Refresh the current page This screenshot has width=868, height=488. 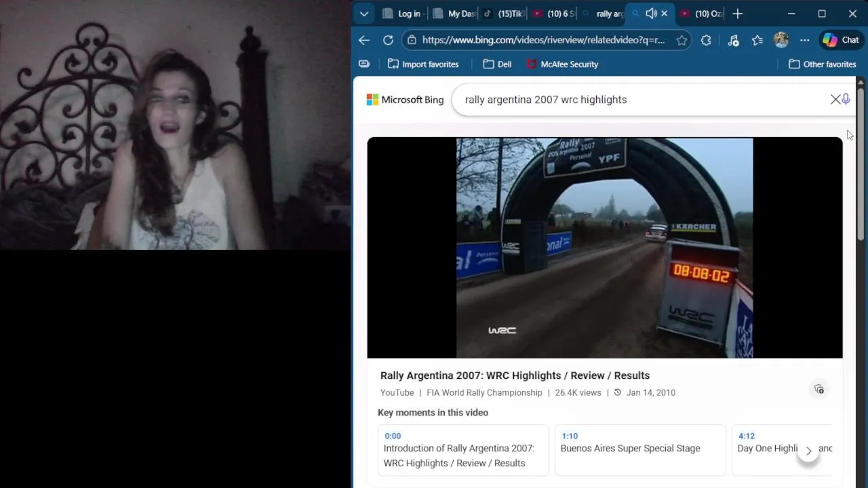pyautogui.click(x=388, y=40)
